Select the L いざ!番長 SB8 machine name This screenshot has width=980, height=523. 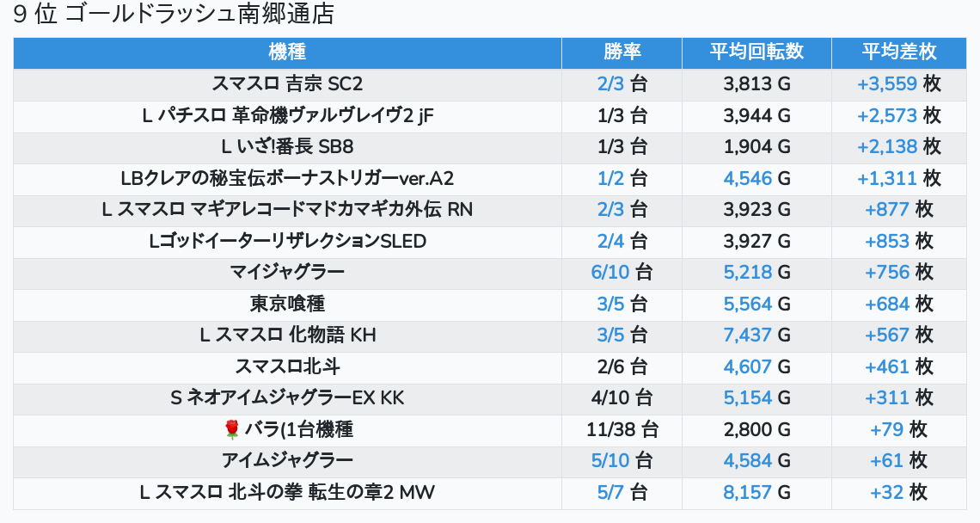287,147
